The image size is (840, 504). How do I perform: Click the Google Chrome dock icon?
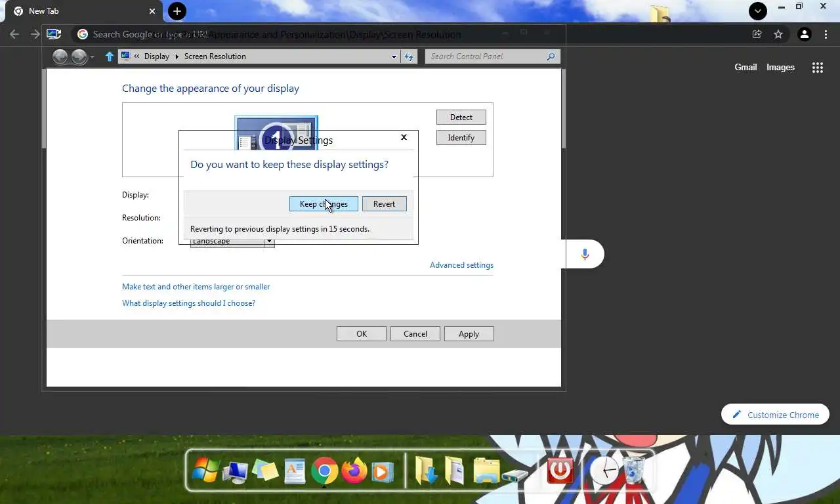tap(324, 471)
